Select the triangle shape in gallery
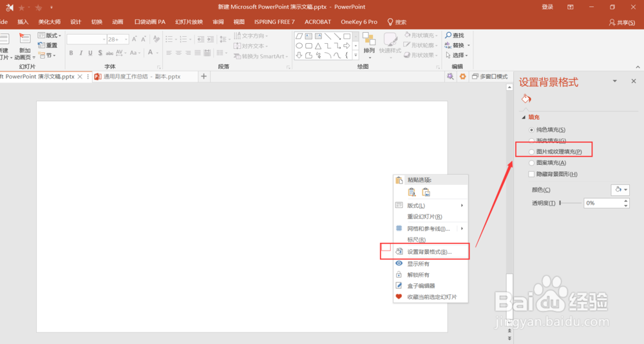The width and height of the screenshot is (644, 344). [318, 46]
